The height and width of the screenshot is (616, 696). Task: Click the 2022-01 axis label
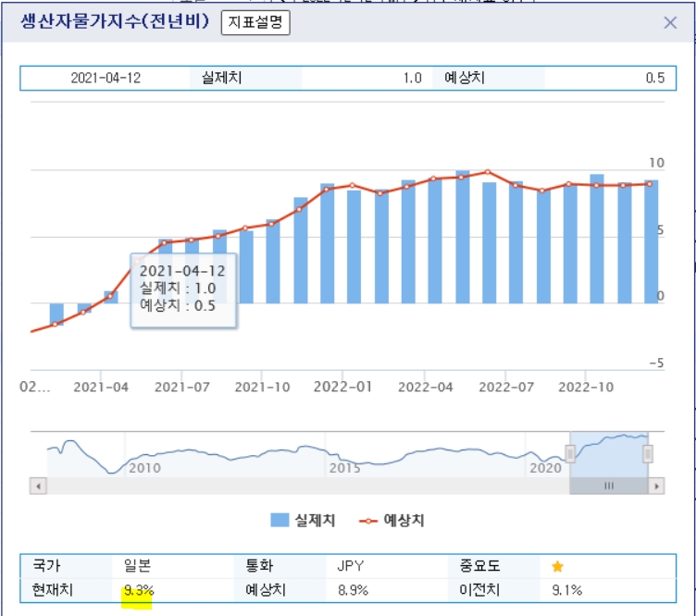click(x=342, y=387)
